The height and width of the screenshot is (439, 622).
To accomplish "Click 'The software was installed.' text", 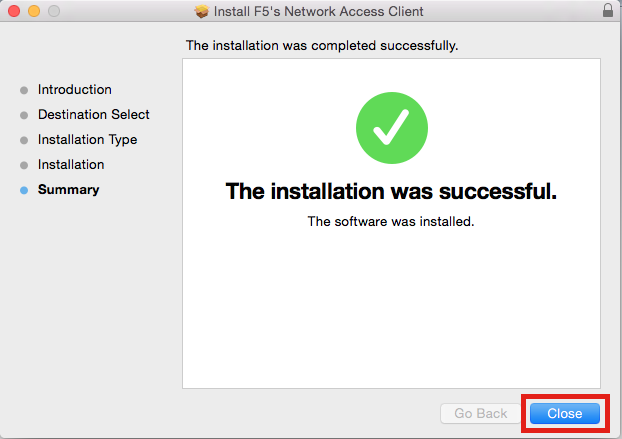I will (391, 221).
